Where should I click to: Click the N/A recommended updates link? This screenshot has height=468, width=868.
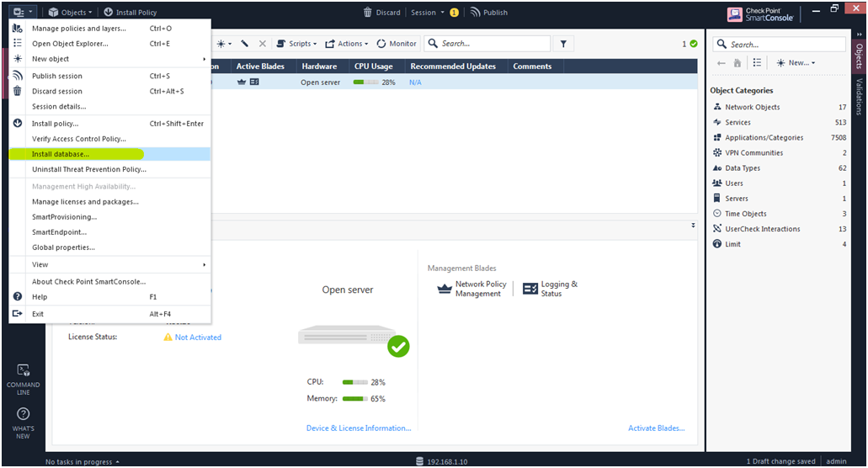[x=415, y=82]
